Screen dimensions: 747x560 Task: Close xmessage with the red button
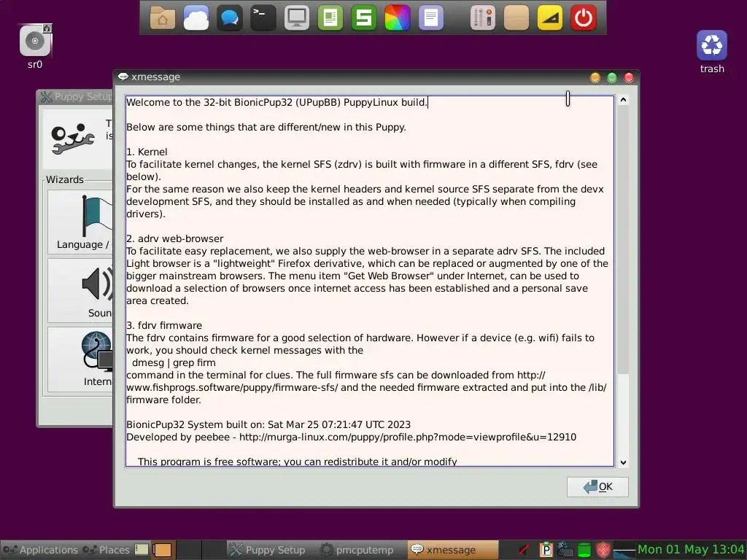(x=629, y=77)
